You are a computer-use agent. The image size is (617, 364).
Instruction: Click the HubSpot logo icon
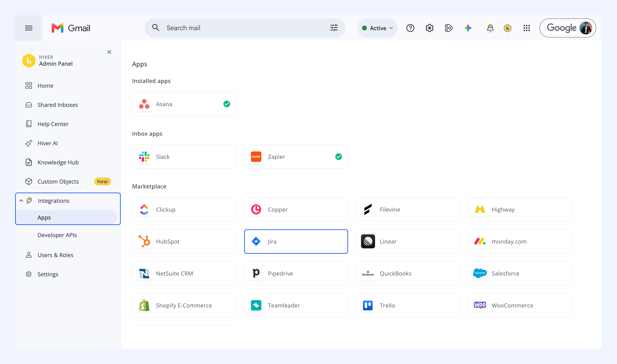(144, 241)
